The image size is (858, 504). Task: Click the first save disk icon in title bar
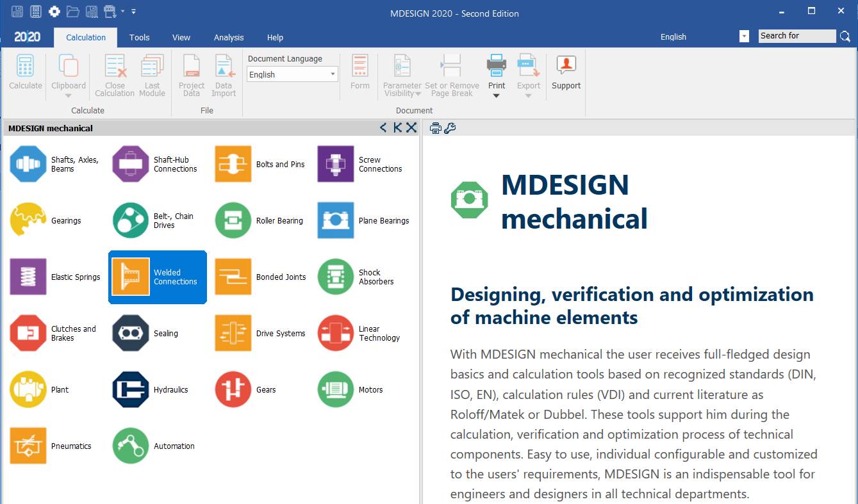tap(17, 12)
